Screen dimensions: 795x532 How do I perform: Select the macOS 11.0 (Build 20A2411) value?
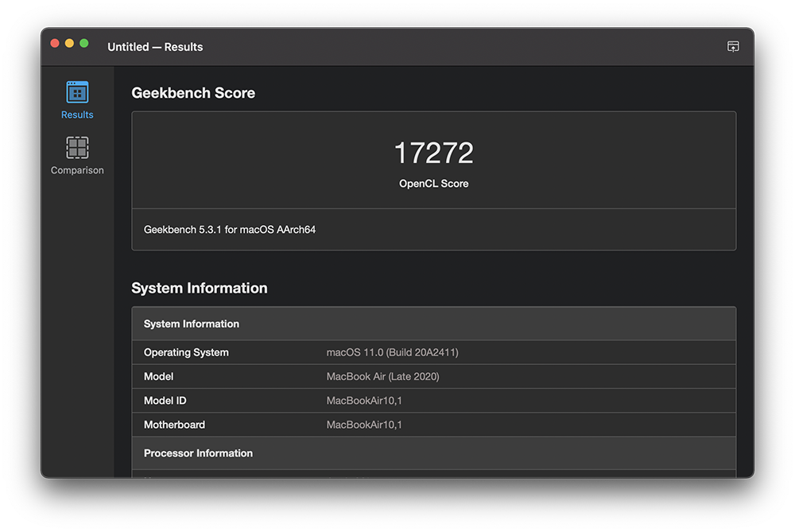click(393, 352)
